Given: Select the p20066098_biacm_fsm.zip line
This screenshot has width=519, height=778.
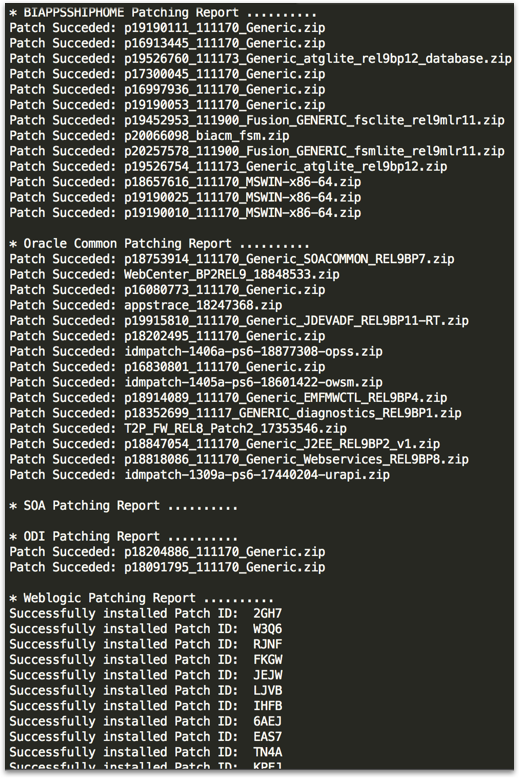Looking at the screenshot, I should point(149,135).
